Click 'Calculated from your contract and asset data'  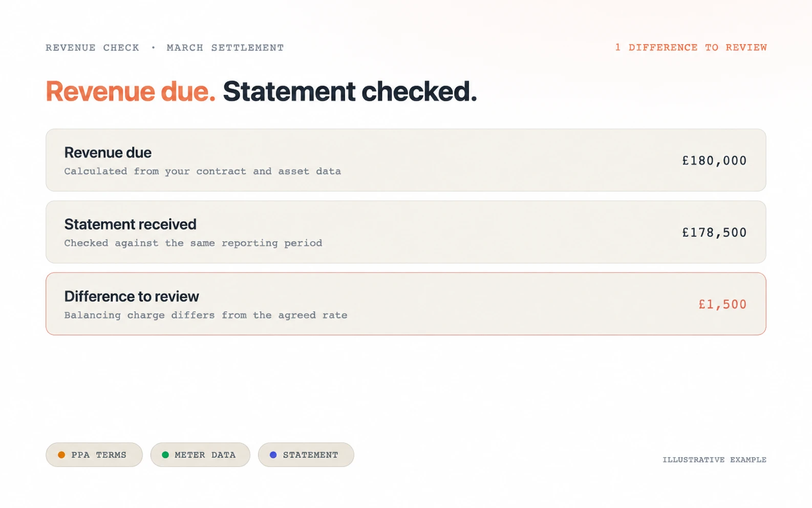203,172
